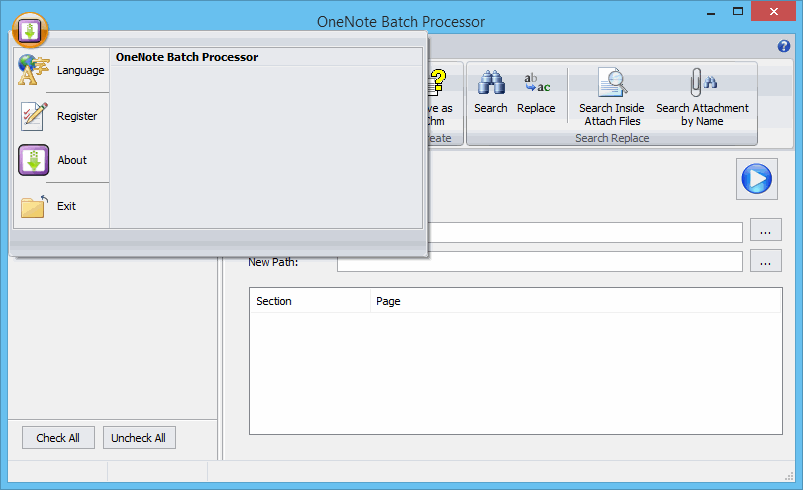Click the Page column header
Screen dimensions: 803x490
tap(576, 301)
